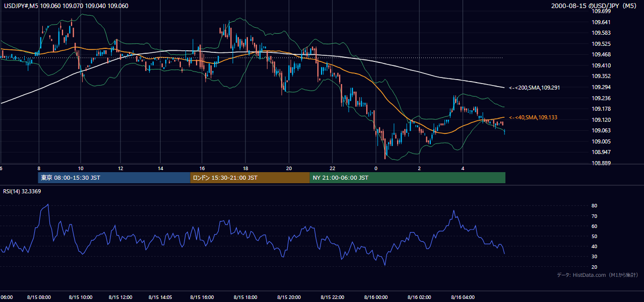Click price axis value 109.236
644x302 pixels.
(x=601, y=98)
